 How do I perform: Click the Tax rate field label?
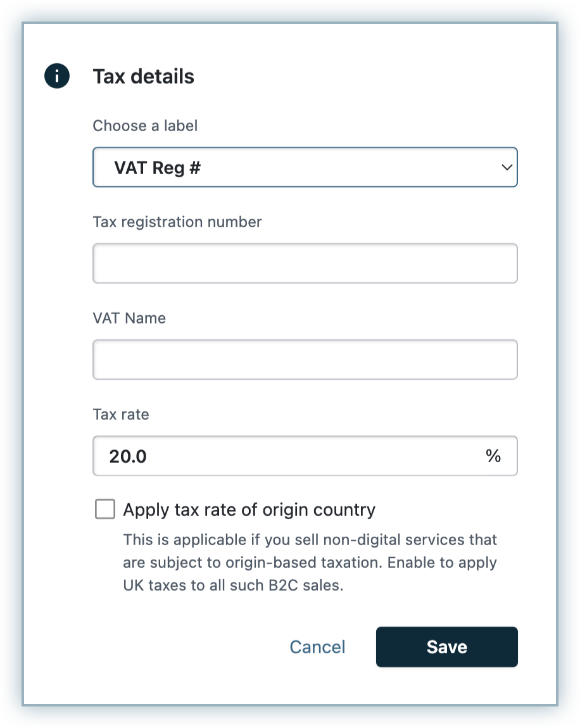[x=121, y=415]
